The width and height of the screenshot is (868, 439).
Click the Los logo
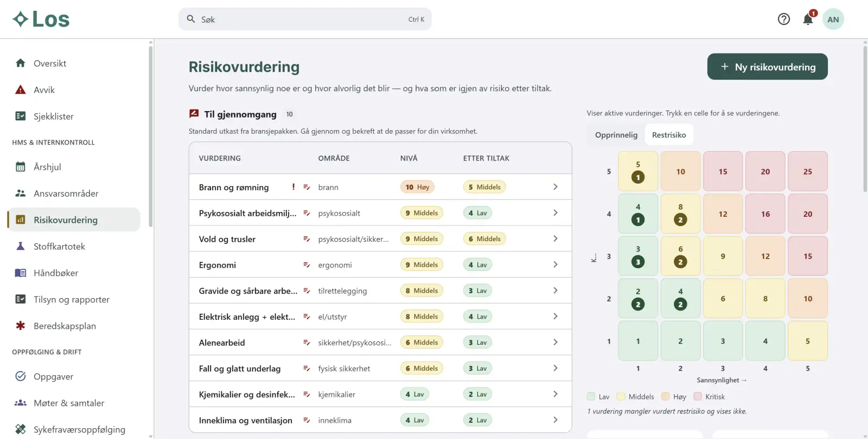pos(41,20)
